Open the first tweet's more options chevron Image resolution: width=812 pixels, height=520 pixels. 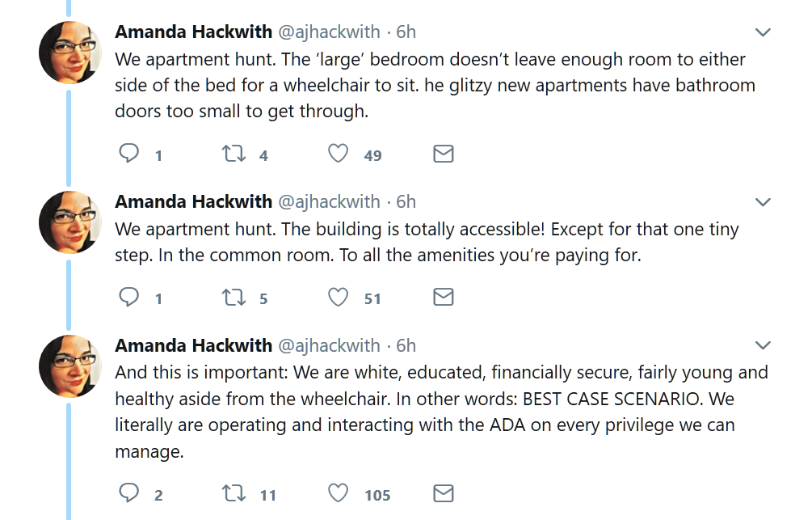coord(762,32)
